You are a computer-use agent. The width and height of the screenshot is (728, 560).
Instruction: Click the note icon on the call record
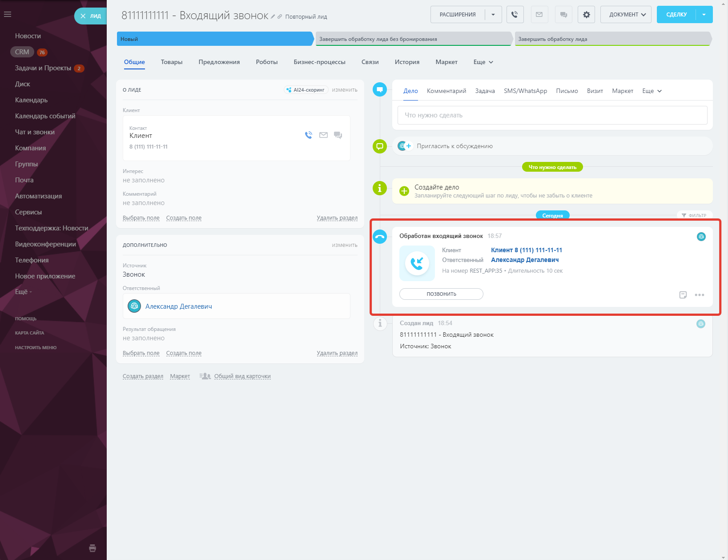point(683,295)
